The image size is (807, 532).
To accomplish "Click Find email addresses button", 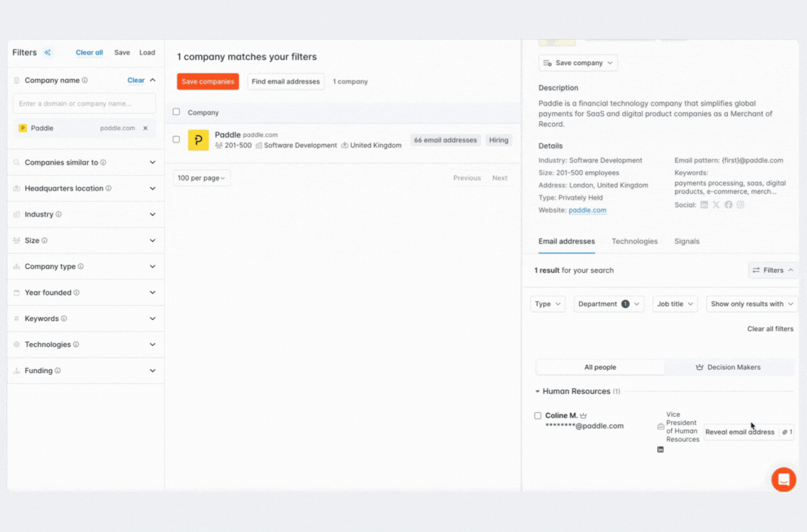I will point(286,81).
